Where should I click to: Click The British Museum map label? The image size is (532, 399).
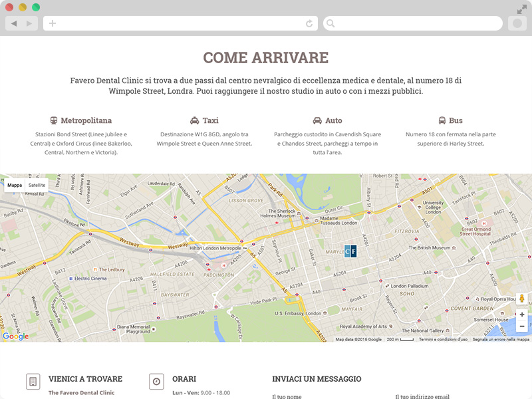[429, 247]
